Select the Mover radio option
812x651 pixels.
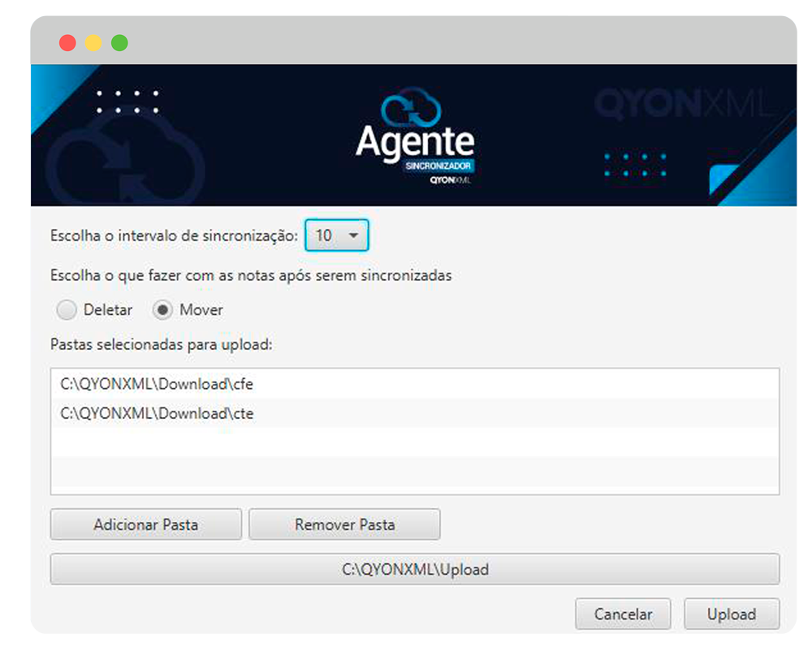click(x=163, y=310)
